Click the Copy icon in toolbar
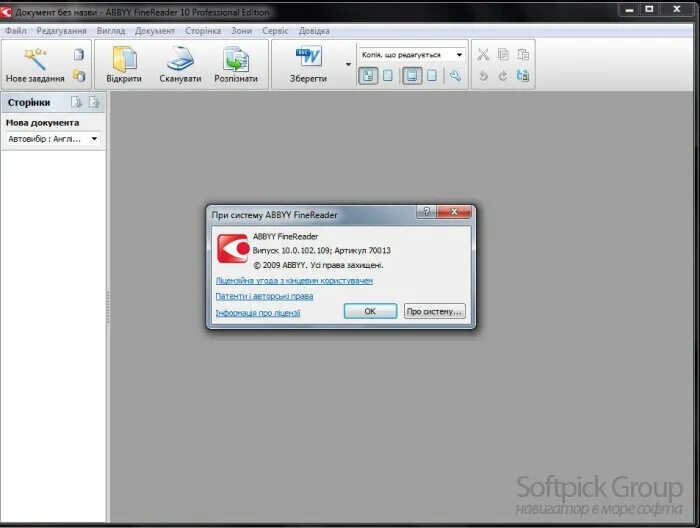 click(503, 54)
